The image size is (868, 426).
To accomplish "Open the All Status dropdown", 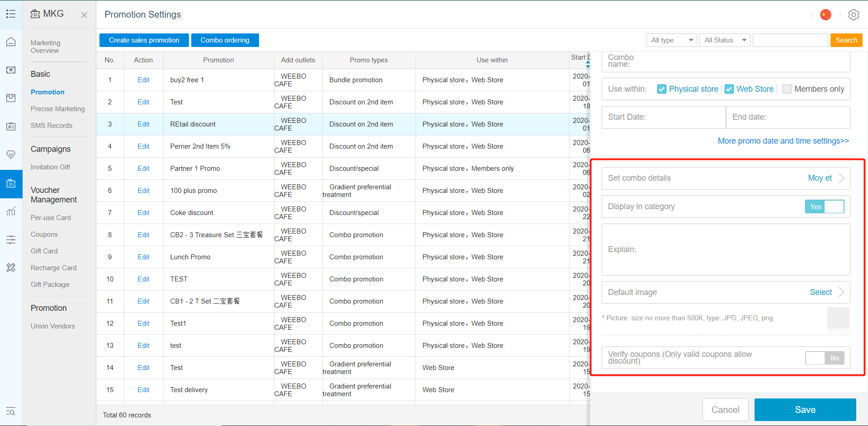I will [725, 40].
